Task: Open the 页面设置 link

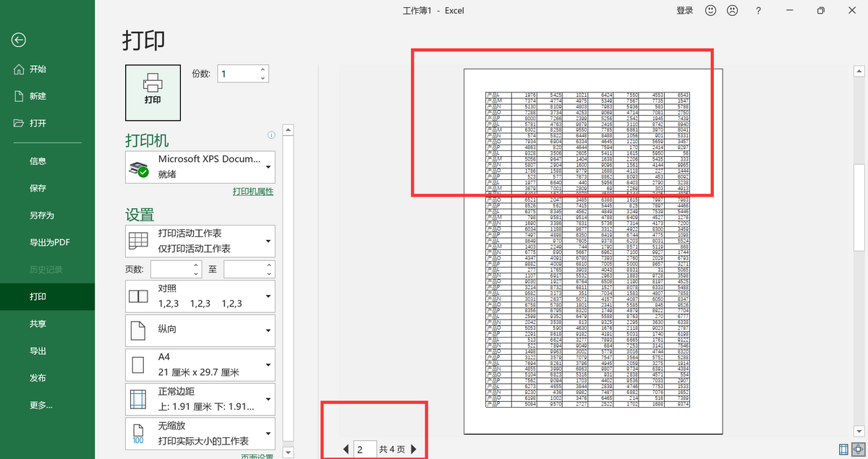Action: (x=258, y=456)
